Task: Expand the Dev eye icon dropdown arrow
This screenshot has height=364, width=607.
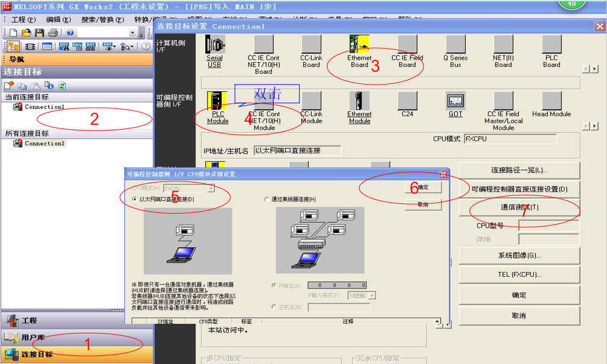Action: [114, 47]
